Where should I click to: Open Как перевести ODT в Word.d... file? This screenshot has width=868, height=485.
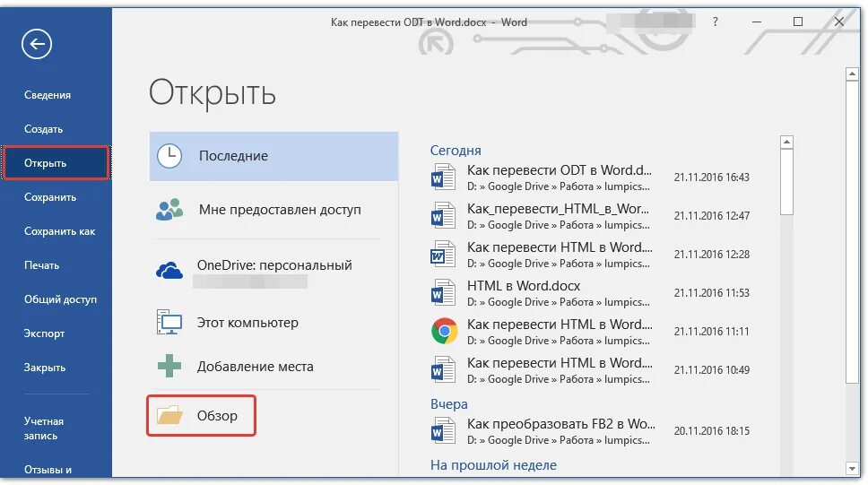coord(591,178)
